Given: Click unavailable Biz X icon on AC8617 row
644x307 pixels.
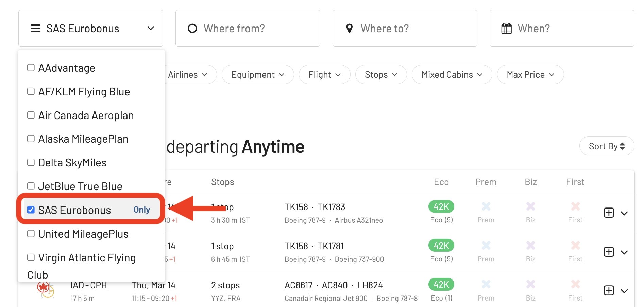Looking at the screenshot, I should [x=530, y=284].
